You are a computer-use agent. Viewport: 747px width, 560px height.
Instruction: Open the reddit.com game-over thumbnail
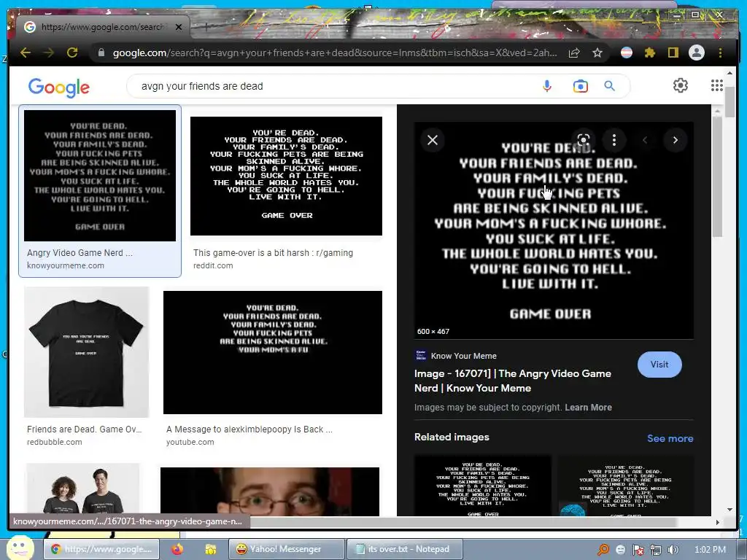286,176
